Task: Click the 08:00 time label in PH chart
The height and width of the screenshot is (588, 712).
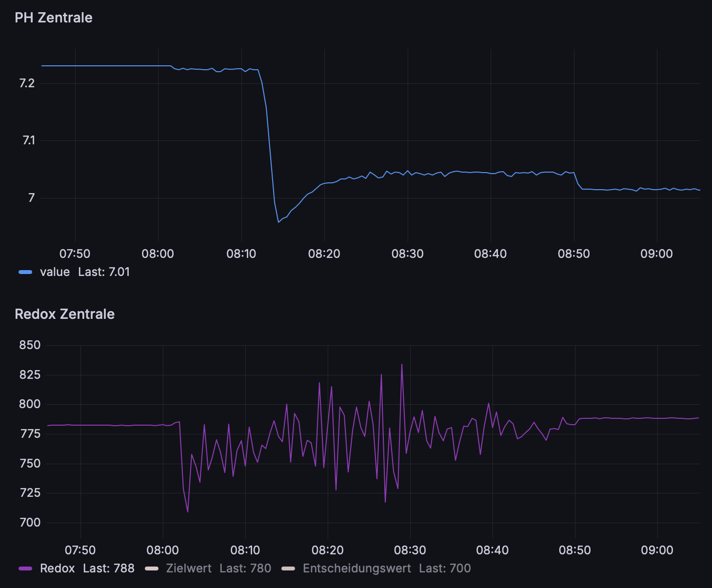Action: (158, 254)
